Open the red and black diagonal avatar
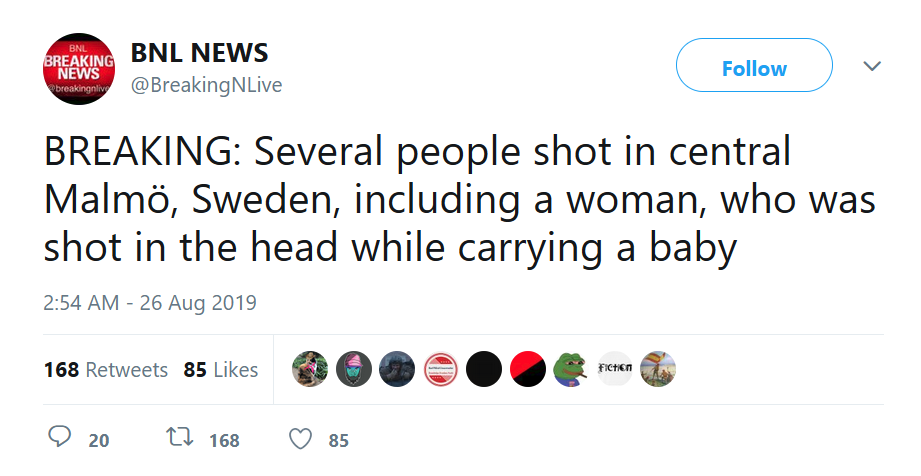Screen dimensions: 921x476 coord(528,370)
